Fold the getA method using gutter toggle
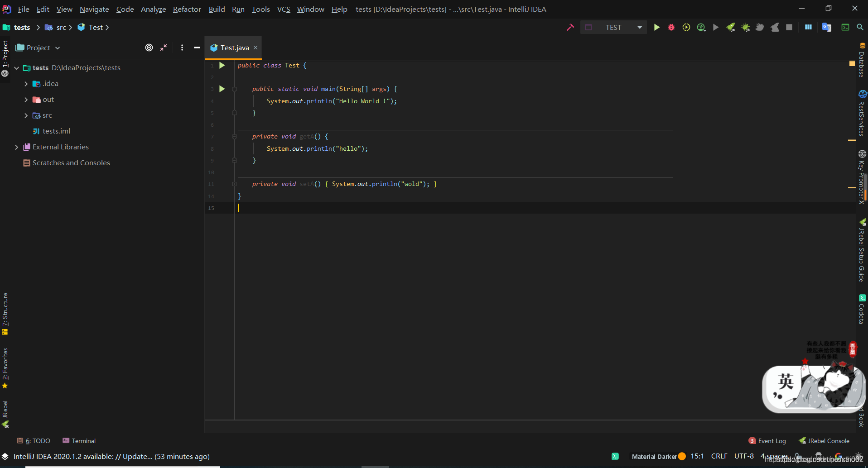This screenshot has height=468, width=868. 235,137
